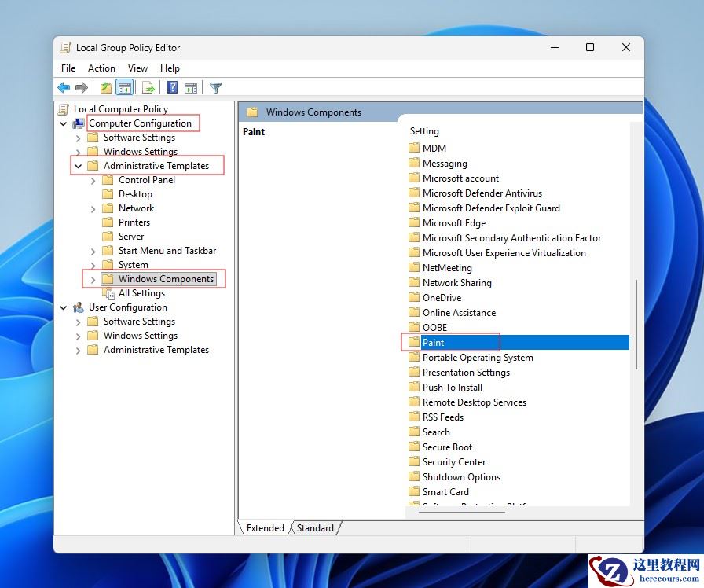Toggle the Show/Hide Console Tree toolbar icon
This screenshot has width=704, height=588.
(x=126, y=87)
